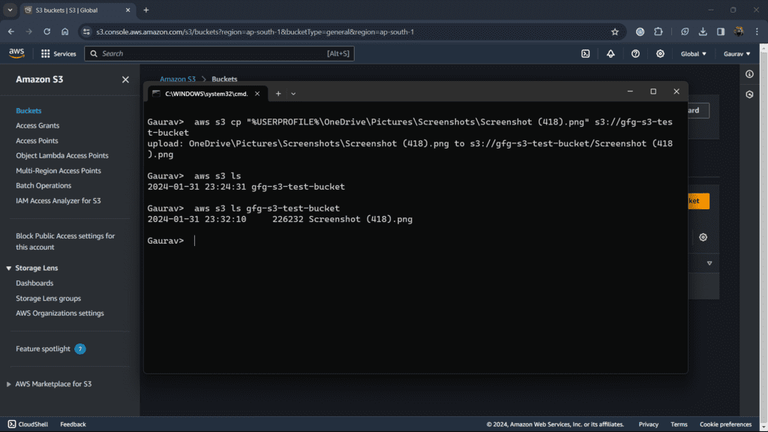View site information icon in address bar
Image resolution: width=768 pixels, height=432 pixels.
click(87, 32)
